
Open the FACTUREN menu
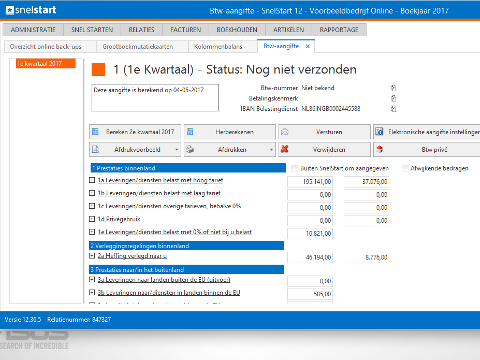pos(186,30)
